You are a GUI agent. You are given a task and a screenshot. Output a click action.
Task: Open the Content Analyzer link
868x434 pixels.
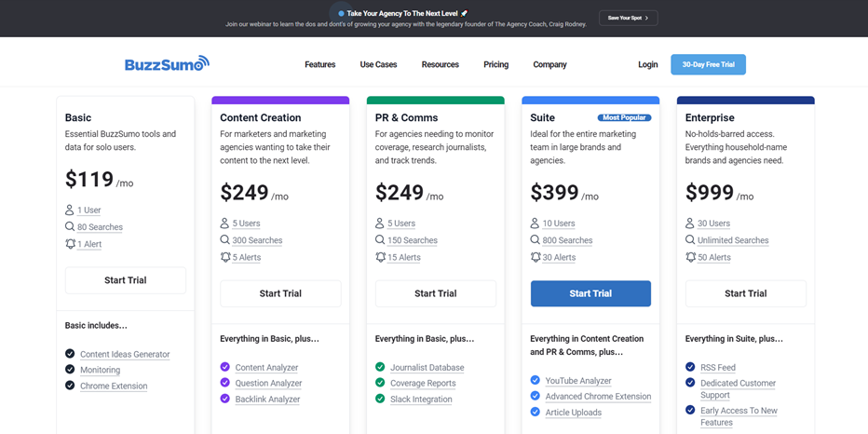coord(266,368)
